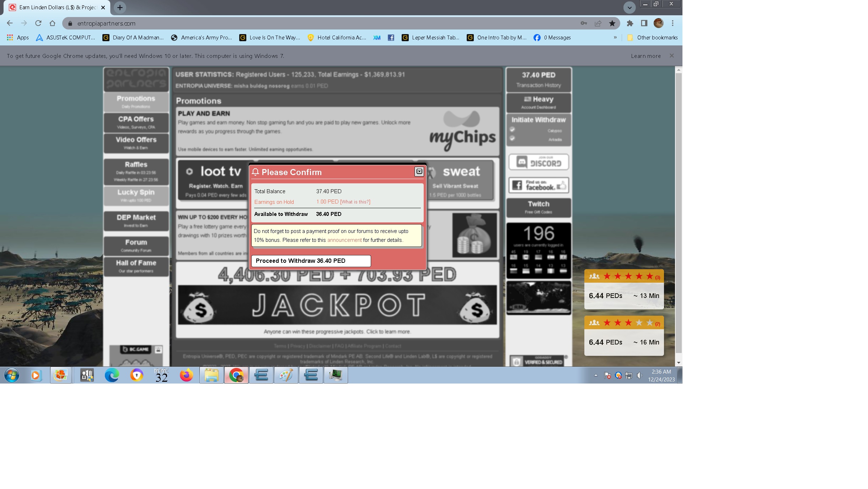This screenshot has width=868, height=489.
Task: Click the page vertical scrollbar
Action: click(x=679, y=213)
